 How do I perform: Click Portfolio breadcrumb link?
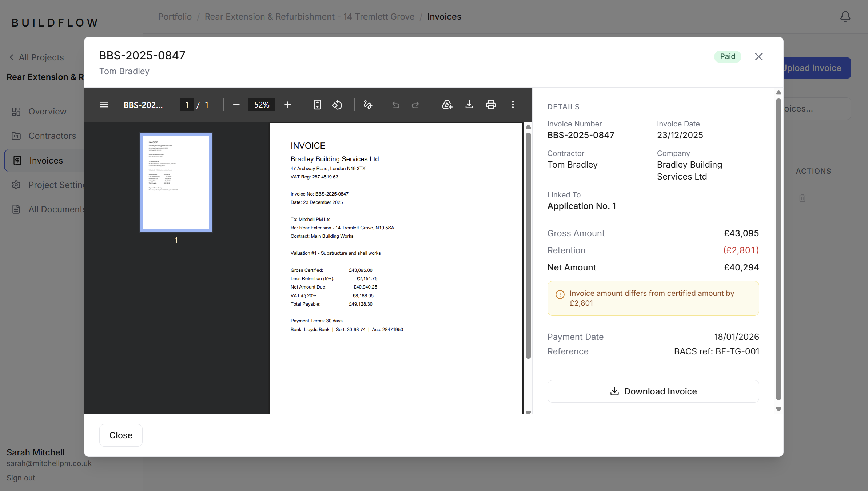click(175, 17)
